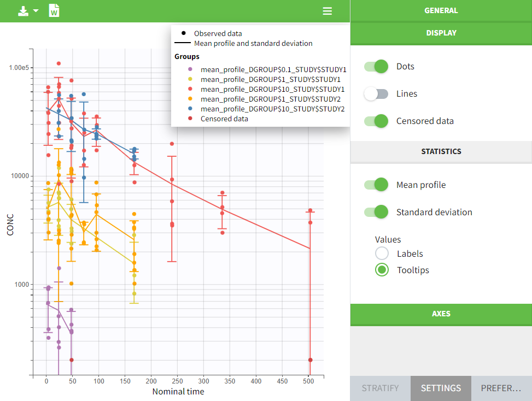Click the Mean profile line legend symbol
Viewport: 532px width, 401px height.
click(183, 44)
